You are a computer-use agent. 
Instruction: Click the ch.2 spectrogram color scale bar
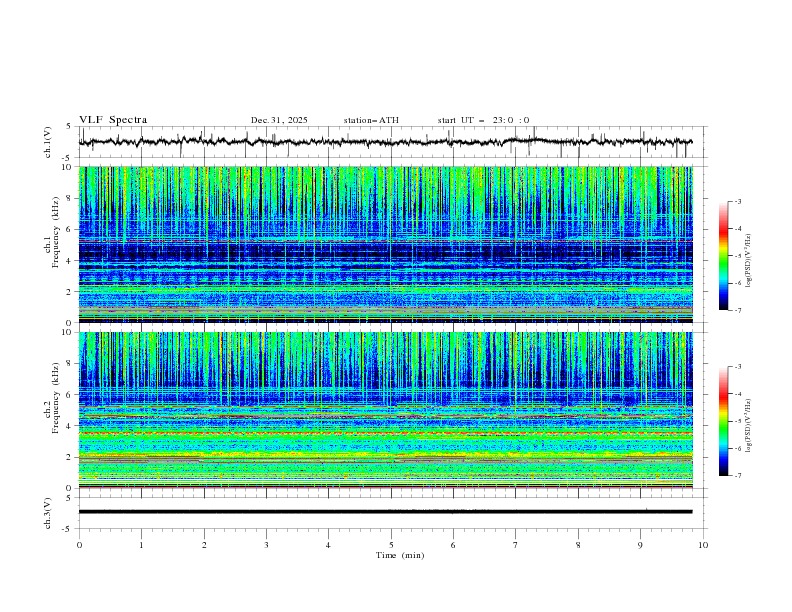723,421
